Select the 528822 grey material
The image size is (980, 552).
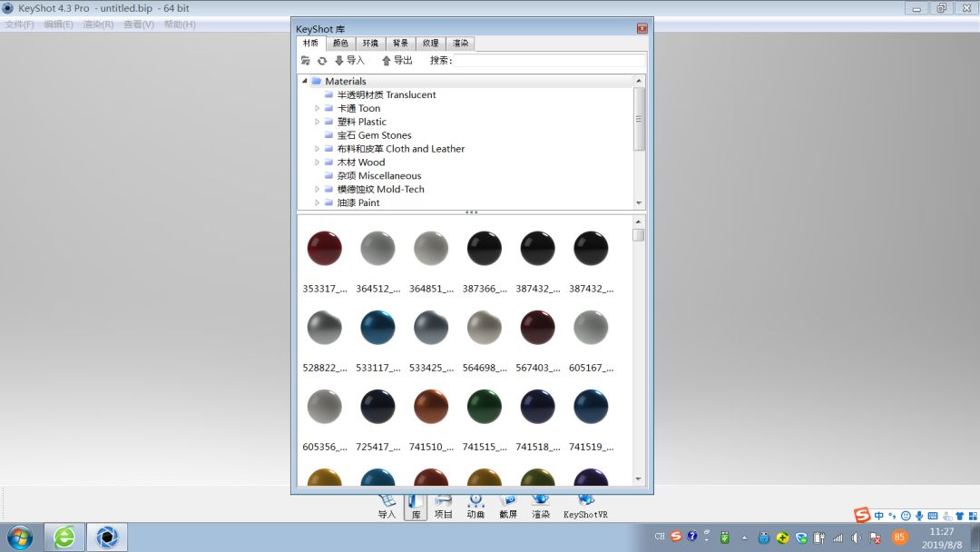coord(324,328)
